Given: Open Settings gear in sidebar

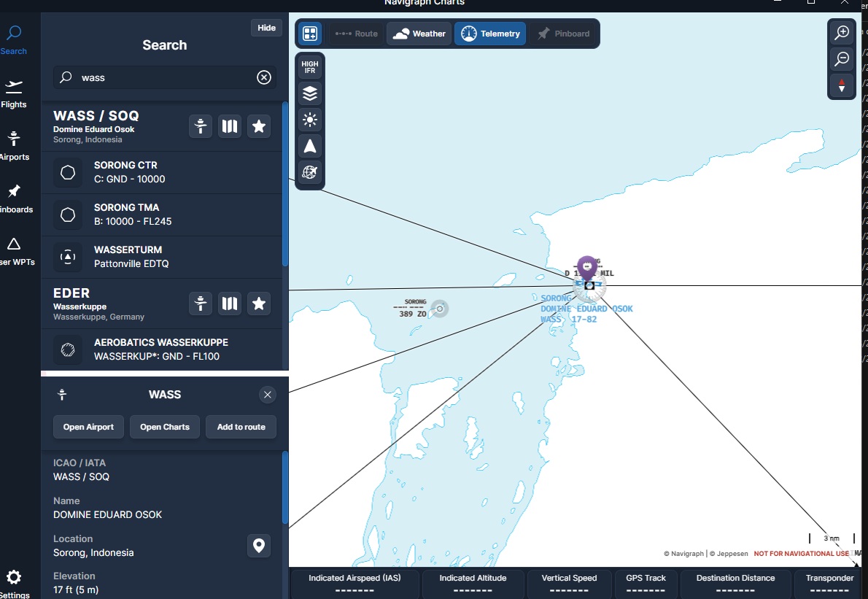Looking at the screenshot, I should pyautogui.click(x=14, y=584).
